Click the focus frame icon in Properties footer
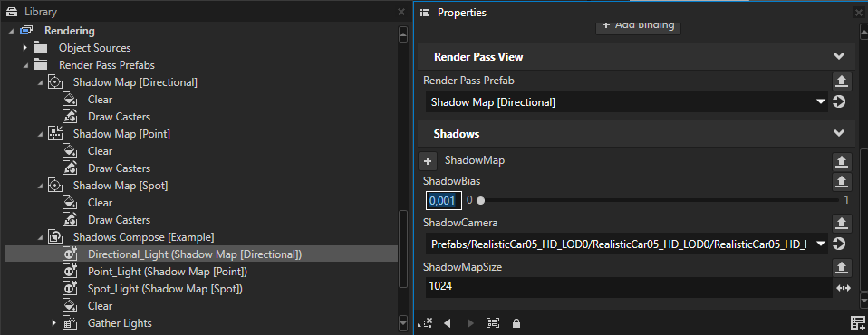The height and width of the screenshot is (335, 868). 492,323
